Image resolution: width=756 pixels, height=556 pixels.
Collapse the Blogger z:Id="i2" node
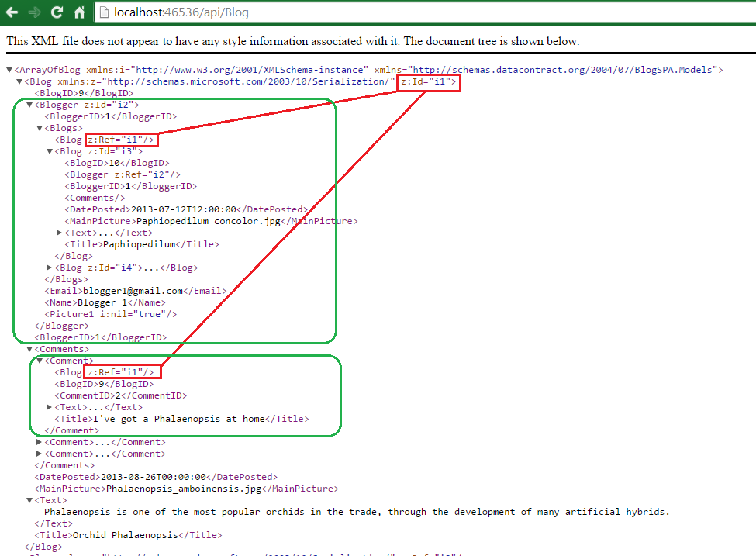coord(29,105)
